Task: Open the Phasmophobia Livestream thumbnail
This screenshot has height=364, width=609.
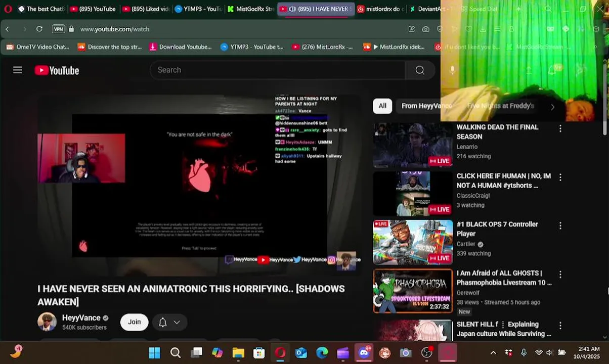Action: coord(413,291)
